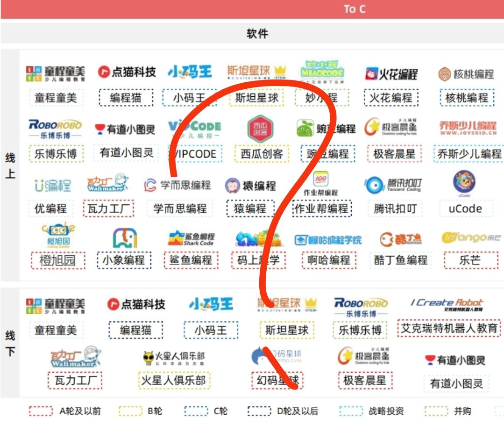Open the round uCode mascot logo
Viewport: 504px width, 440px height.
click(464, 182)
